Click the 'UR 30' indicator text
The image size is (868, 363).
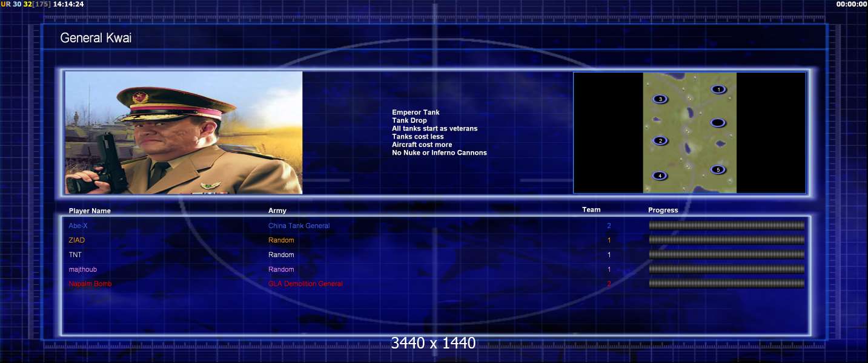[x=11, y=4]
